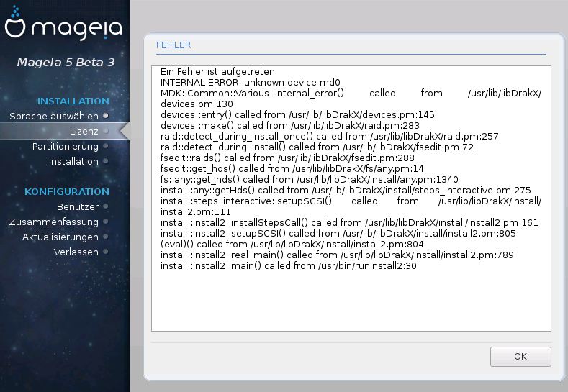Select the 'Lizenz' step in the sidebar
This screenshot has height=392, width=568.
84,131
